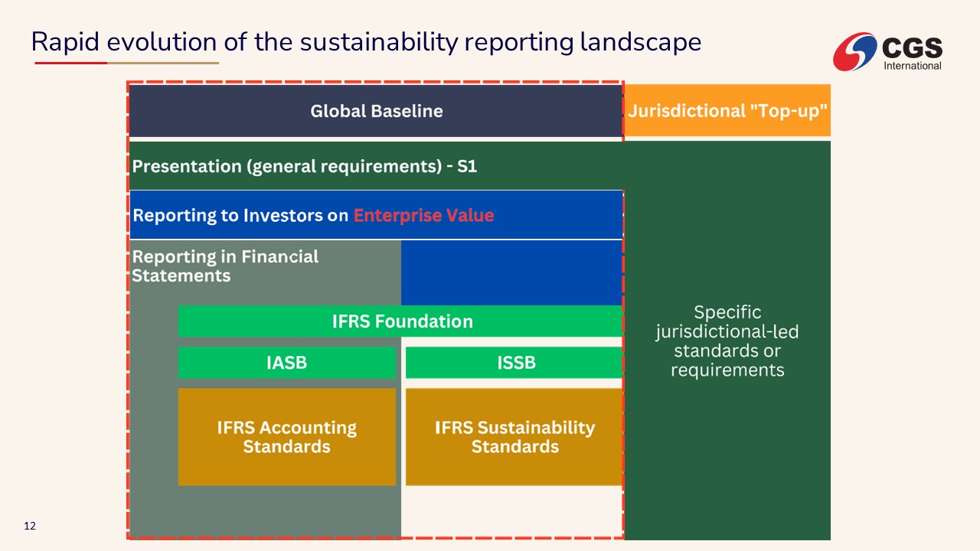980x551 pixels.
Task: Click the red Enterprise Value text
Action: tap(423, 215)
